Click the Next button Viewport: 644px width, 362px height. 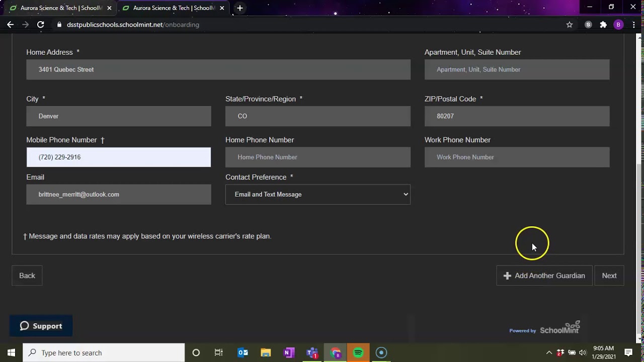[609, 276]
